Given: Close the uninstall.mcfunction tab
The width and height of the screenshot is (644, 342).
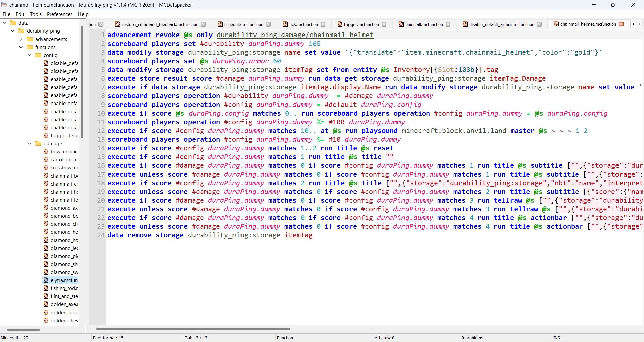Looking at the screenshot, I should pos(448,24).
